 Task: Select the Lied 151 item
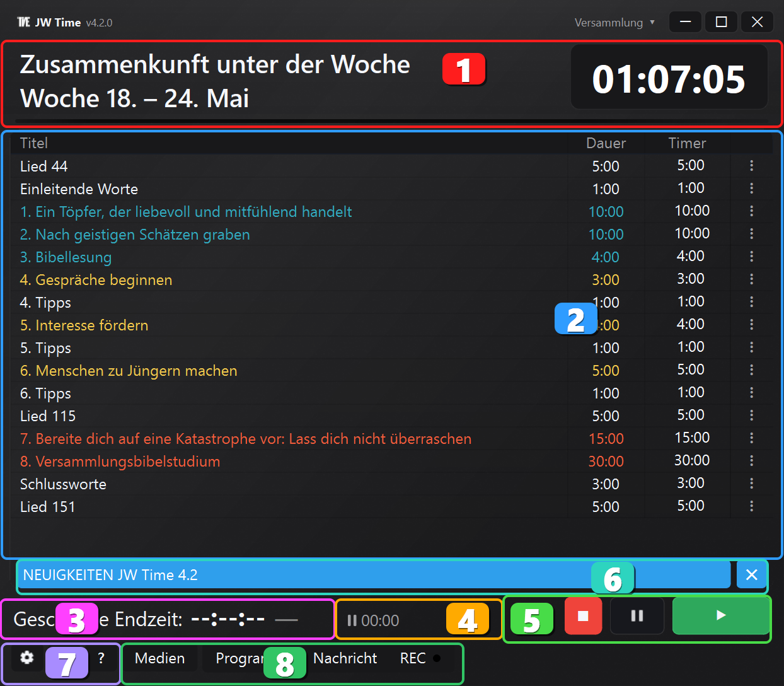click(x=47, y=507)
